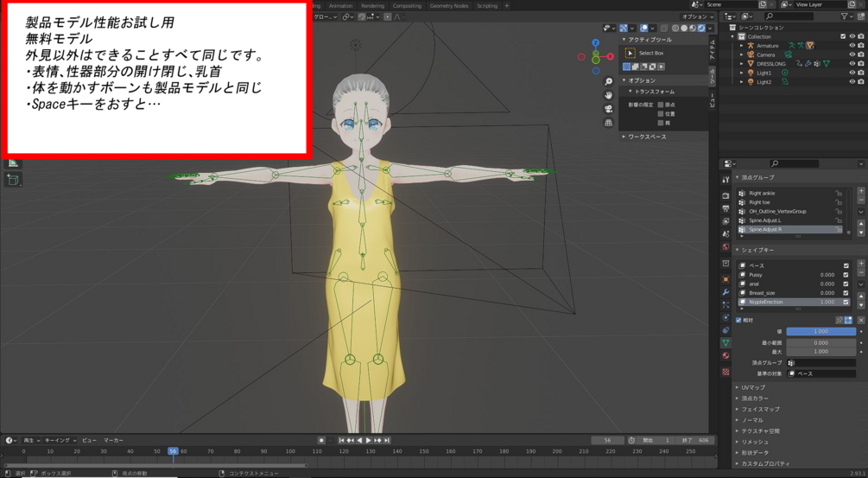Toggle viewport gizmo display
The width and height of the screenshot is (868, 478).
(x=624, y=28)
